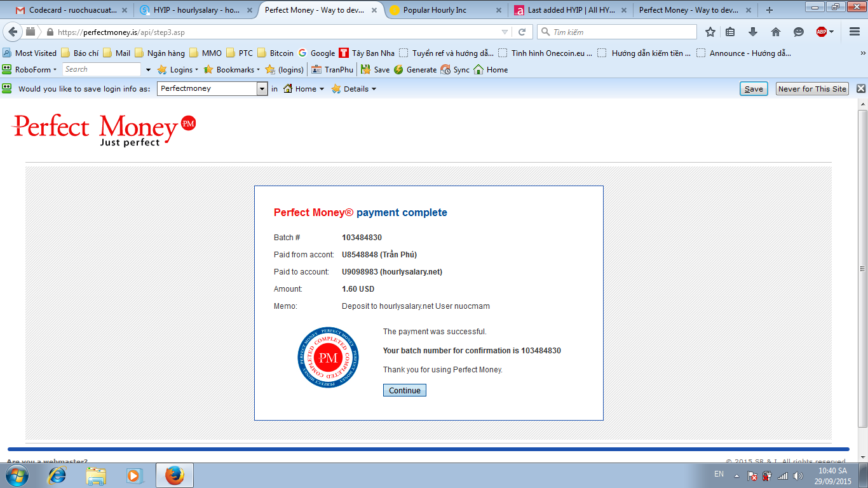The width and height of the screenshot is (868, 488).
Task: Open the URL bar history dropdown arrow
Action: (505, 32)
